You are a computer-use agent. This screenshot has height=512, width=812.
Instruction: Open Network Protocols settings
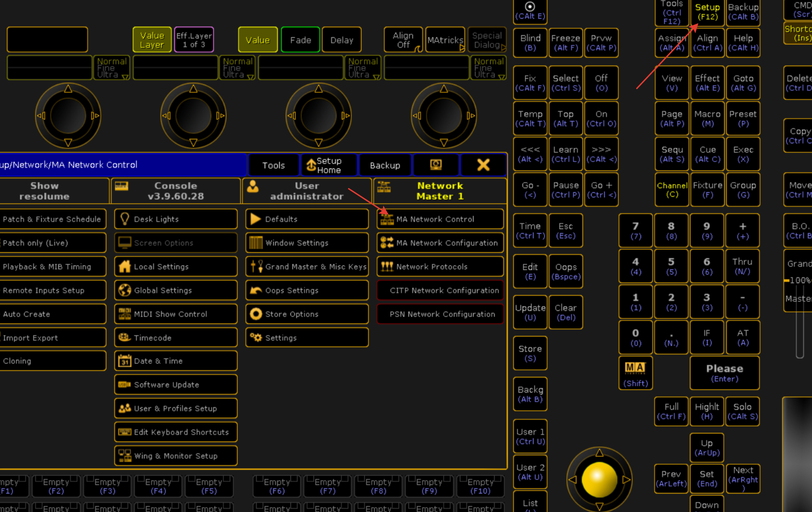[x=440, y=266]
